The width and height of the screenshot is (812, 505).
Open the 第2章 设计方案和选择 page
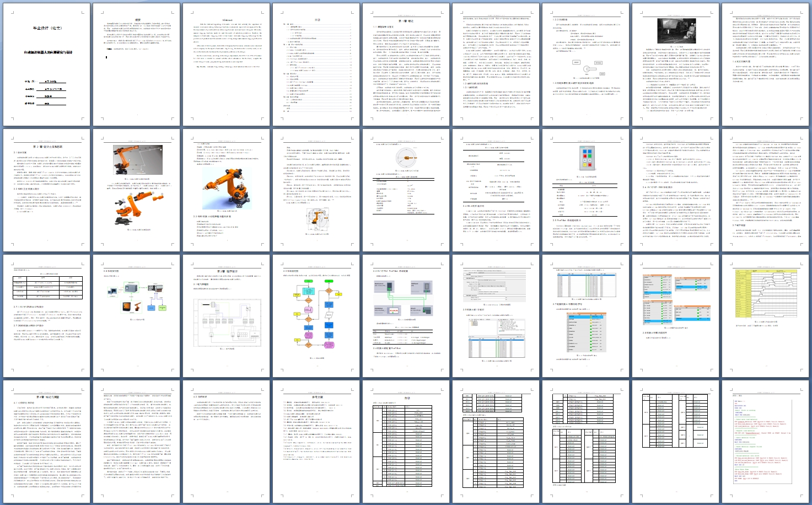[x=47, y=190]
